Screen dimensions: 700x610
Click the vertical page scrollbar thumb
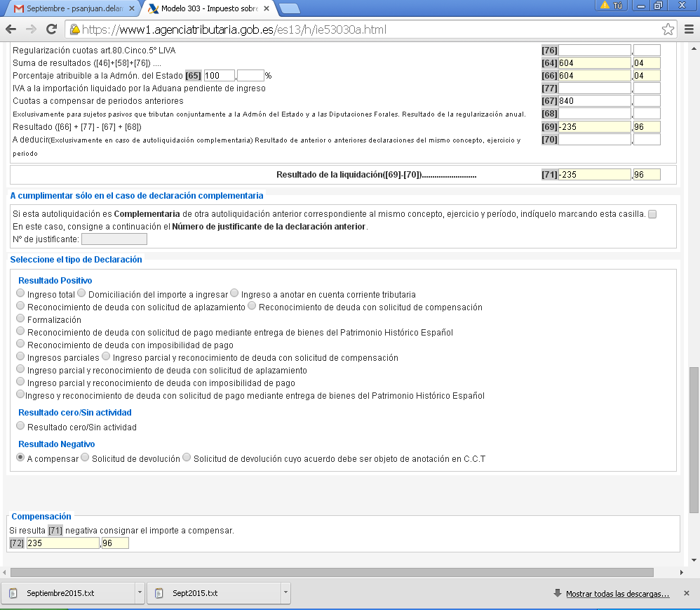point(694,439)
